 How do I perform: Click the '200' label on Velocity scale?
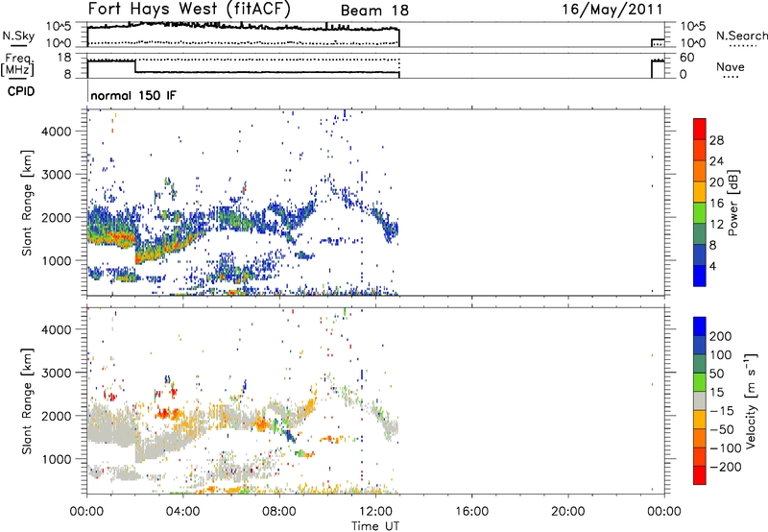[721, 336]
